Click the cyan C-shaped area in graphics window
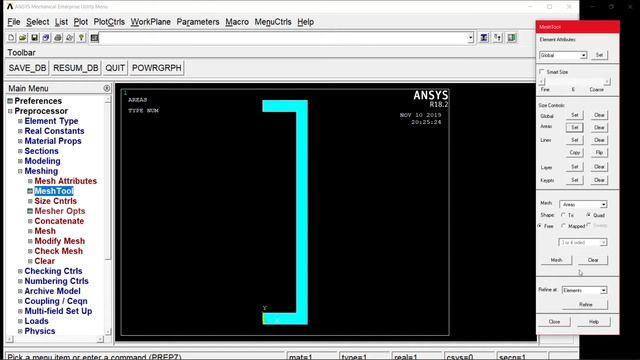This screenshot has width=640, height=360. [302, 212]
